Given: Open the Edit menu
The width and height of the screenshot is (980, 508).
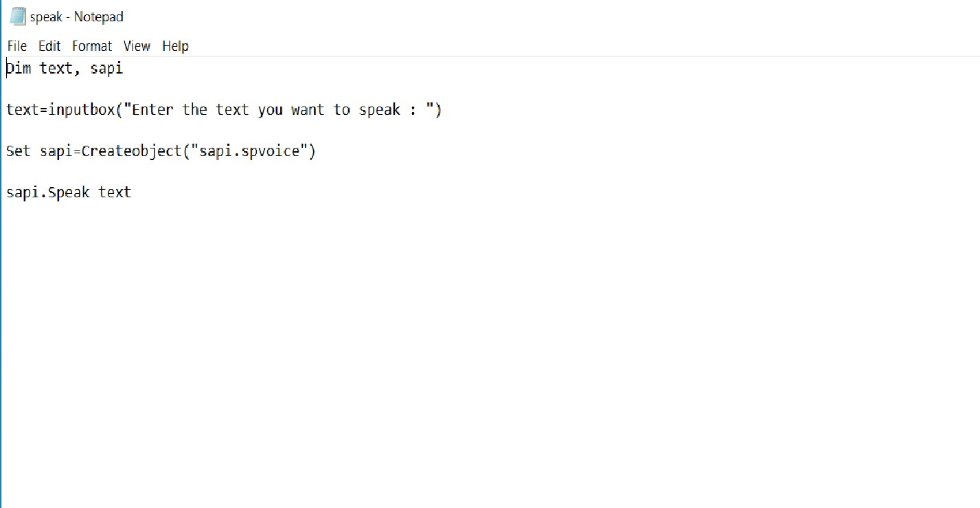Looking at the screenshot, I should click(x=49, y=46).
